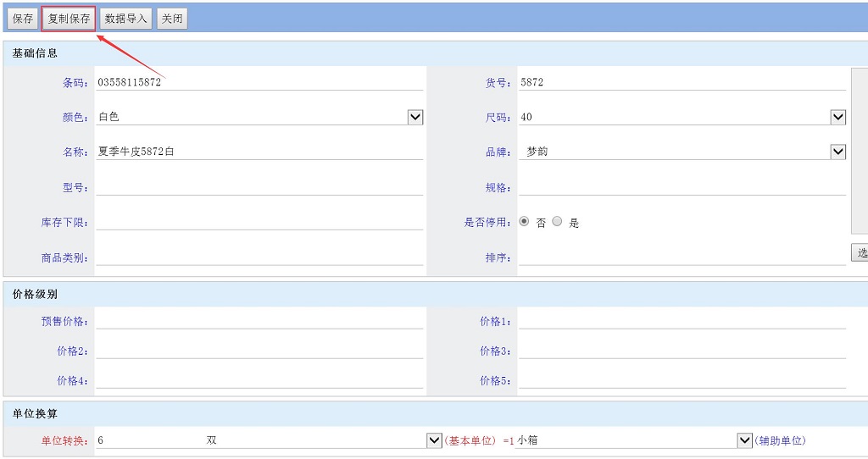Image resolution: width=868 pixels, height=459 pixels.
Task: Click into the 型号 field
Action: pyautogui.click(x=259, y=187)
